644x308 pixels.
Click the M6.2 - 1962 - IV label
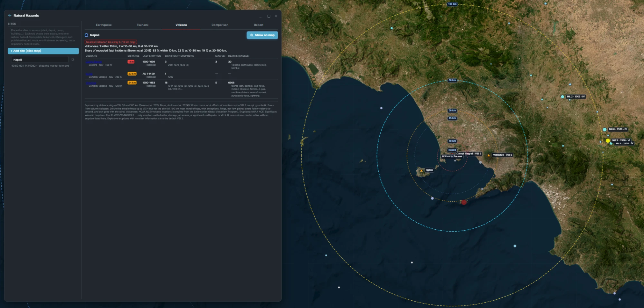[576, 97]
